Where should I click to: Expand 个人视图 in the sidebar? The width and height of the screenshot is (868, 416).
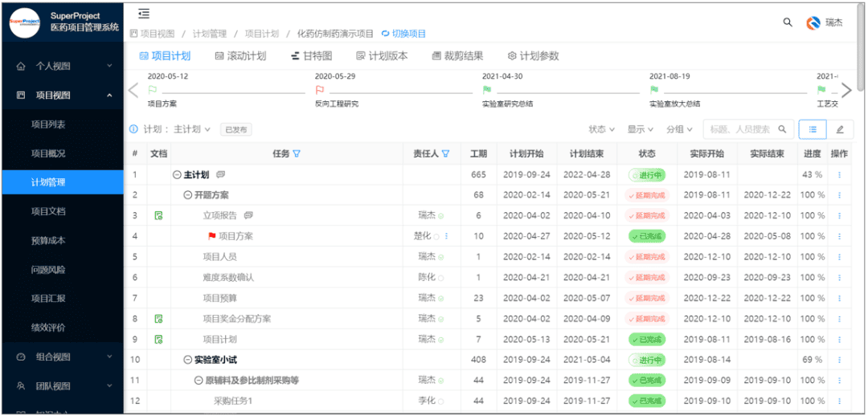point(63,67)
